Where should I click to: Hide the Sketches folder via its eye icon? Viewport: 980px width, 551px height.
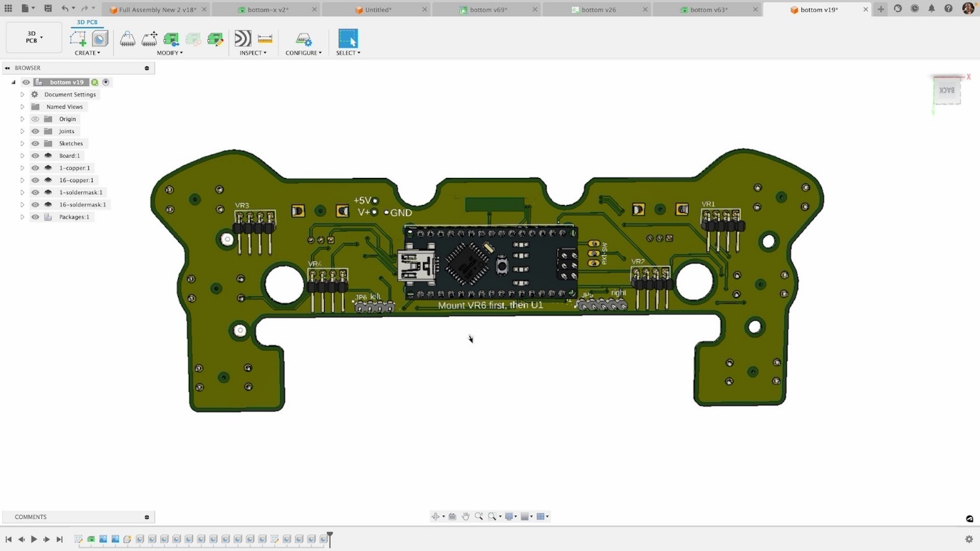[35, 143]
